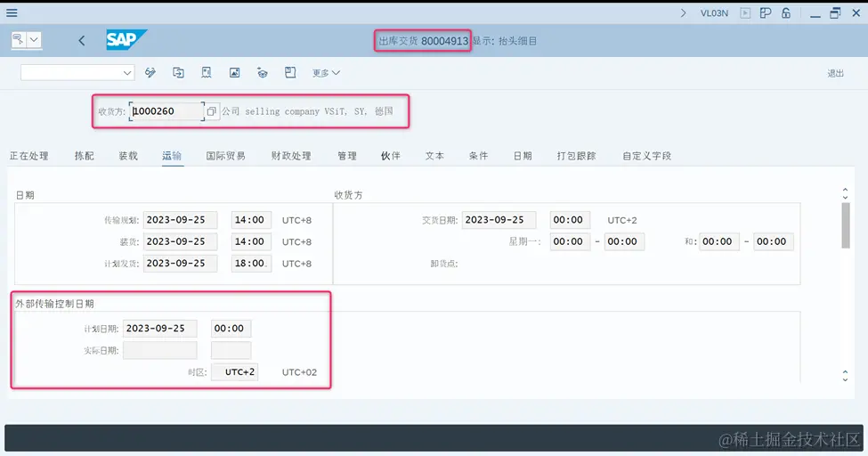The height and width of the screenshot is (456, 868).
Task: Switch to the 装载 tab
Action: (128, 156)
